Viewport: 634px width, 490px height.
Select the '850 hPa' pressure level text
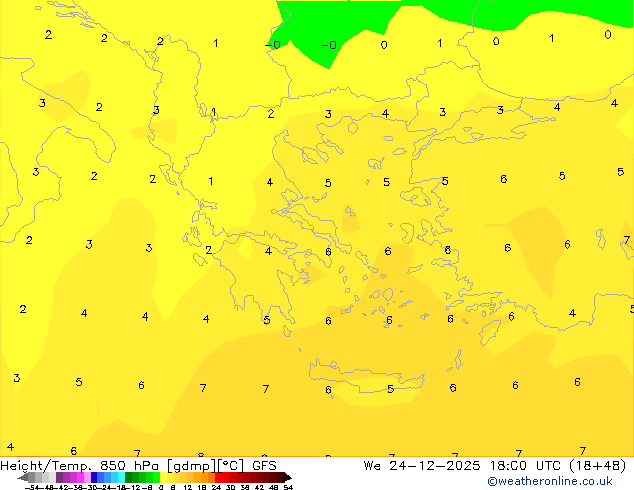[129, 466]
